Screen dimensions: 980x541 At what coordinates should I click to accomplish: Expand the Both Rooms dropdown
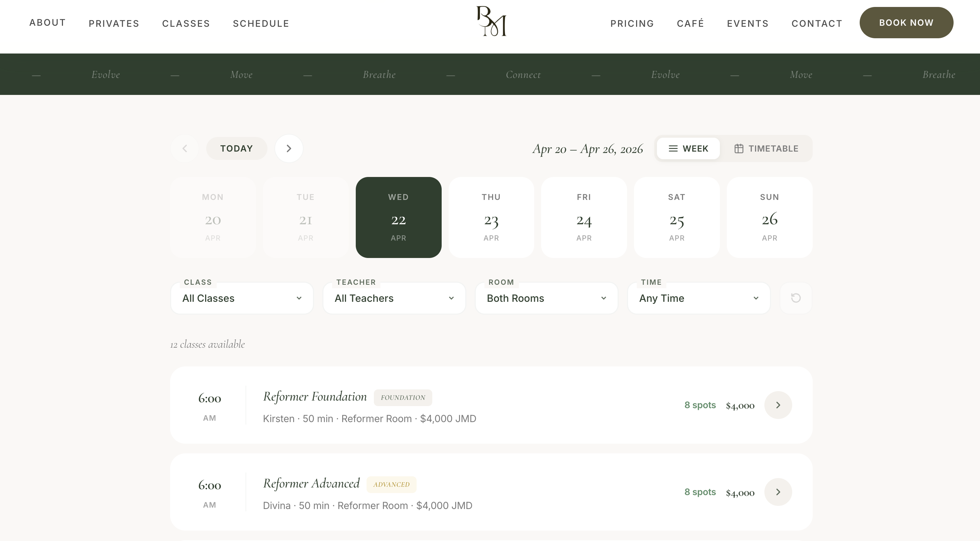coord(546,298)
